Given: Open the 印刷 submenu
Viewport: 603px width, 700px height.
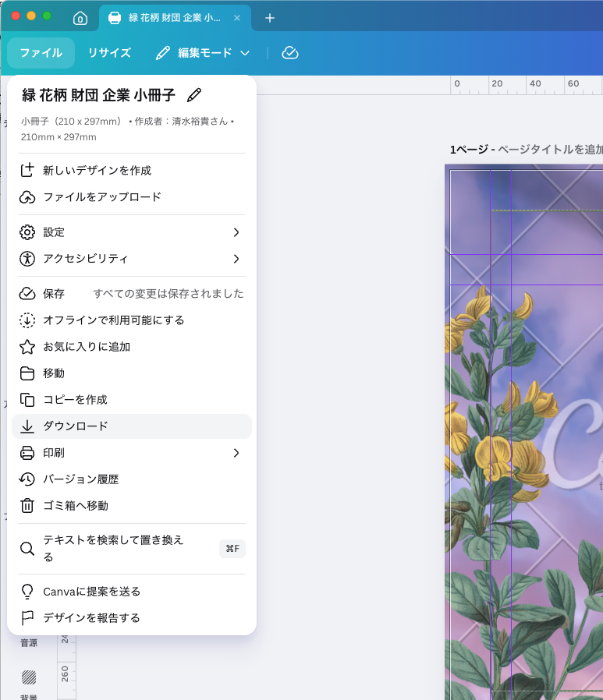Looking at the screenshot, I should point(132,453).
